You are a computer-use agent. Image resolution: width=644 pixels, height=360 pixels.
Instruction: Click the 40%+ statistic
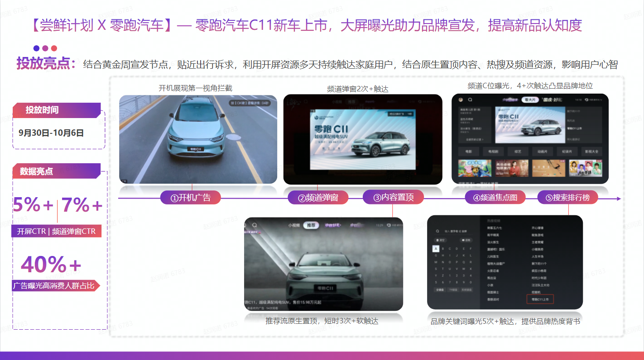(x=51, y=265)
